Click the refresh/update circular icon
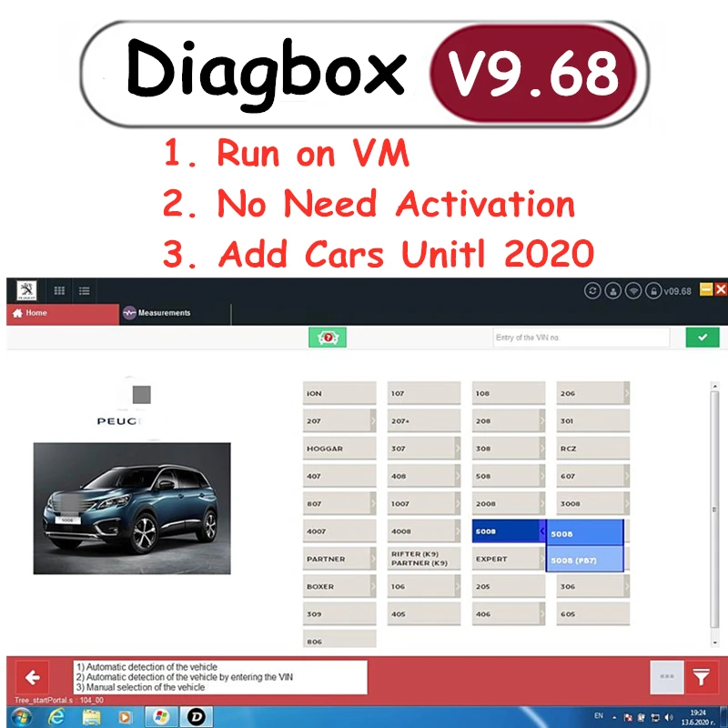This screenshot has height=728, width=728. (592, 291)
